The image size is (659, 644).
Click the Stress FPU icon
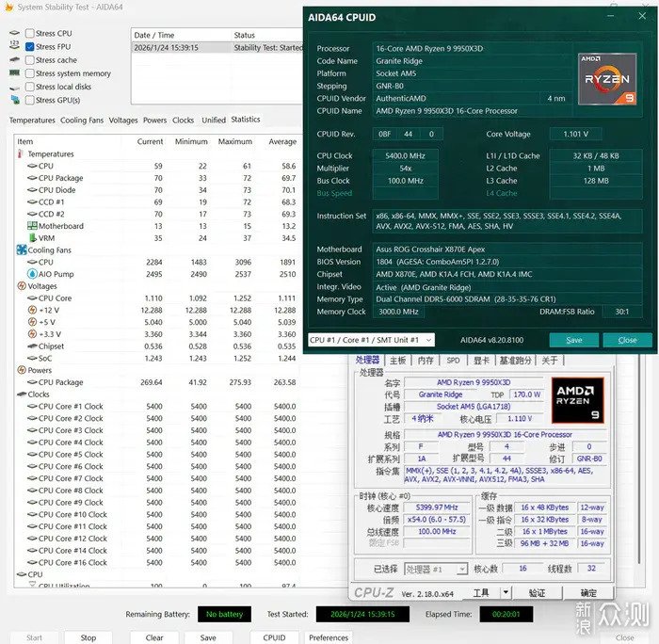click(x=14, y=44)
